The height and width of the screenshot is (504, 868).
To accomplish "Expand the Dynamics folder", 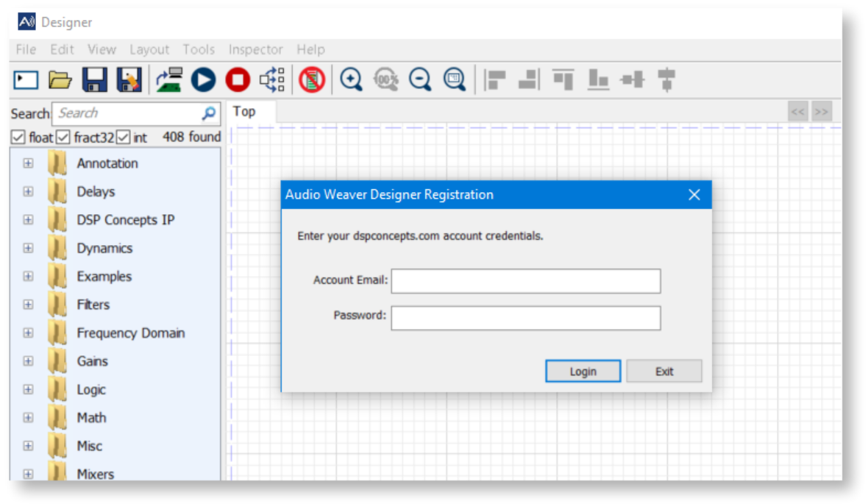I will (x=28, y=248).
